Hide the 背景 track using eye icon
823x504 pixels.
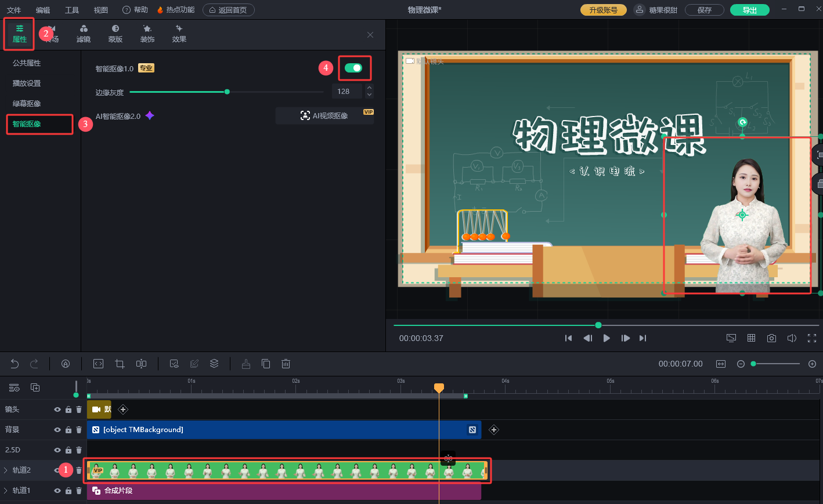pos(57,430)
